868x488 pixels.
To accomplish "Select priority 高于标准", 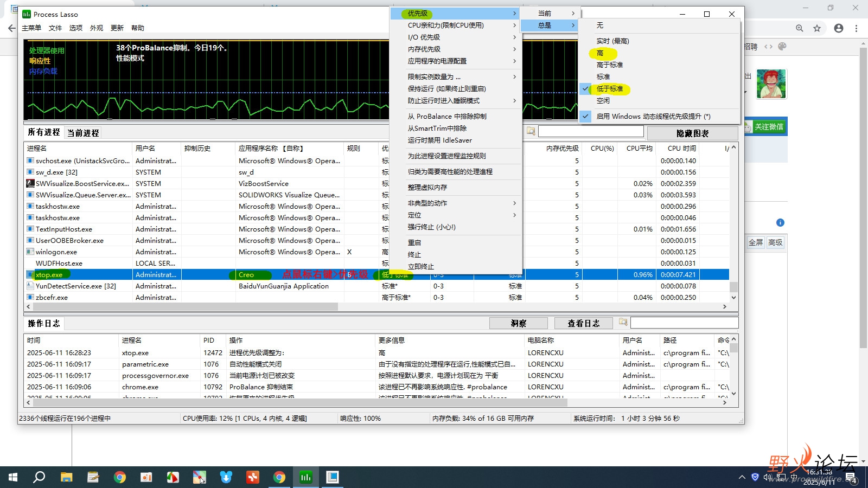I will click(659, 65).
